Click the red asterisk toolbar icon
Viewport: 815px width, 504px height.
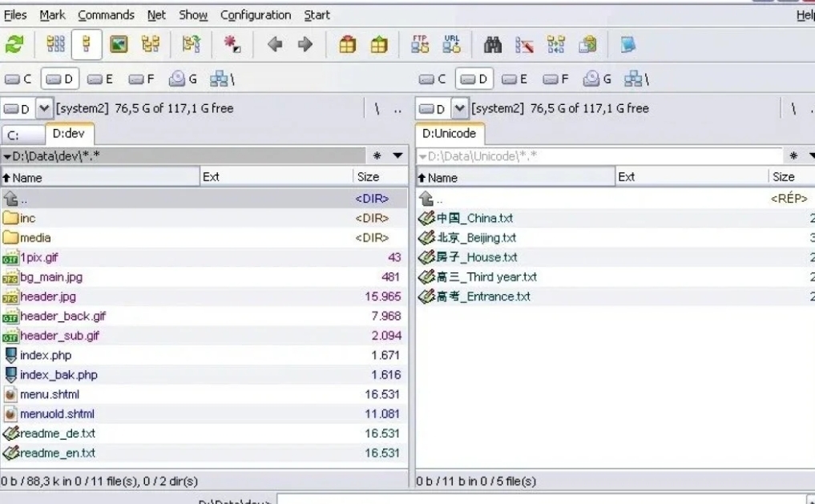point(232,45)
